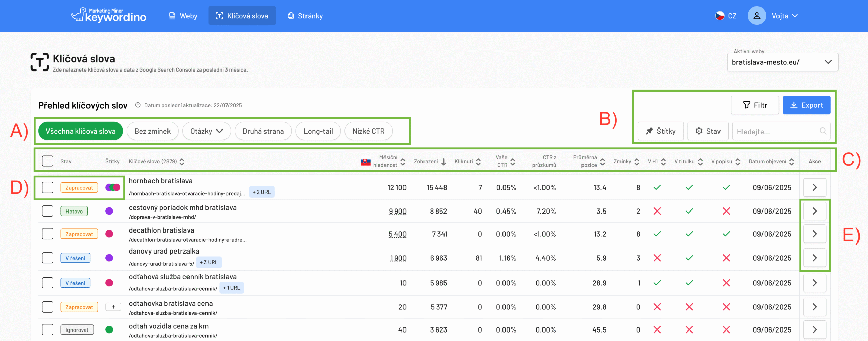Screen dimensions: 868x341
Task: Click the Slovak flag icon in header
Action: [x=366, y=162]
